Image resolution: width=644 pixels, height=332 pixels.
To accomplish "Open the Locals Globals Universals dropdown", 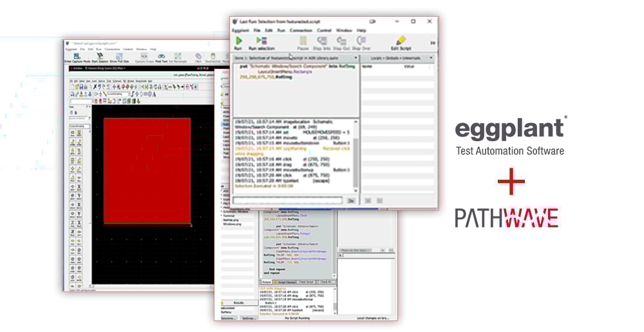I will tap(397, 58).
